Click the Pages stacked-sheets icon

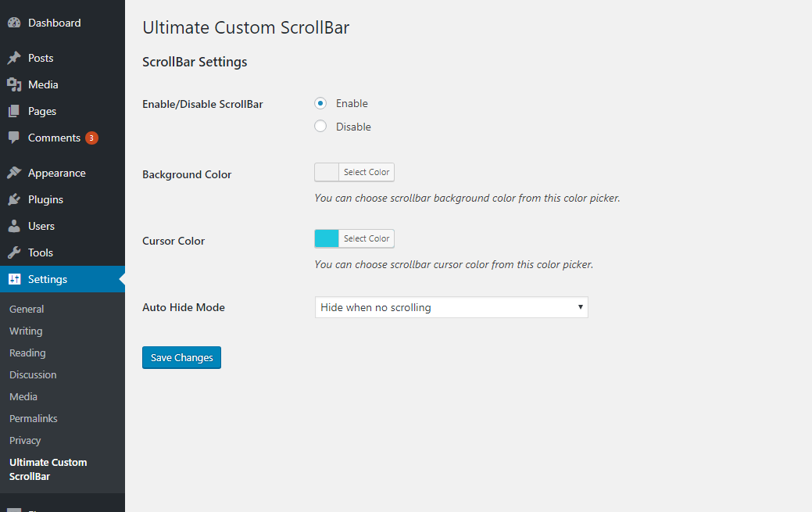point(14,111)
